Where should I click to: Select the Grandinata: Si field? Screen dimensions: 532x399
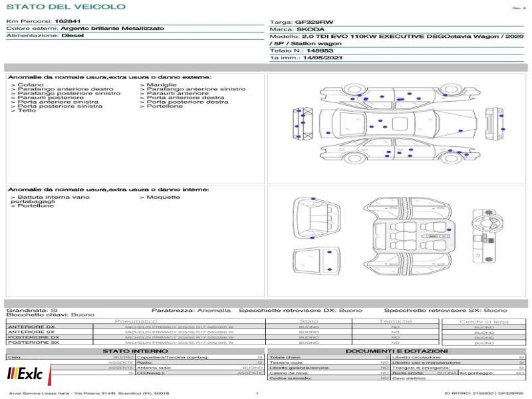pyautogui.click(x=32, y=310)
